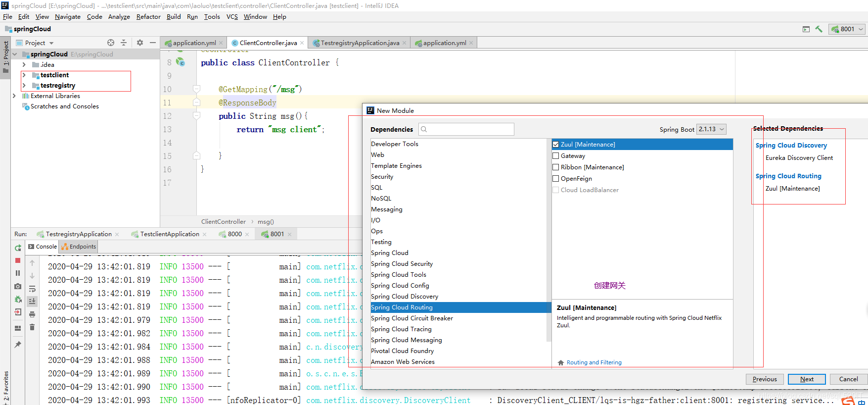Check Cloud LoadBalancer checkbox
The width and height of the screenshot is (868, 405).
(x=556, y=190)
